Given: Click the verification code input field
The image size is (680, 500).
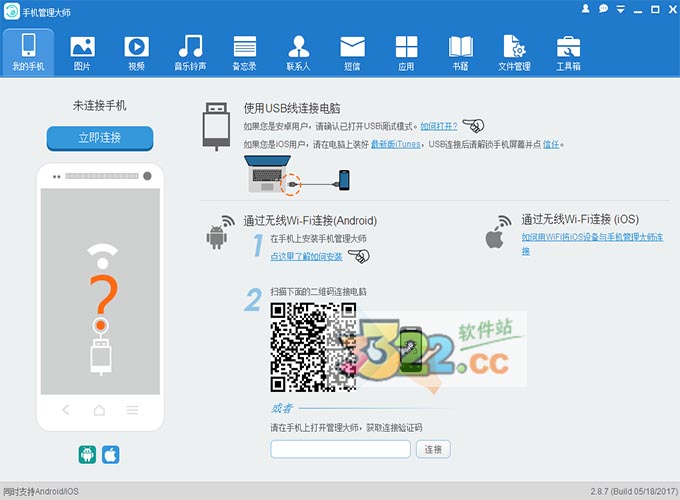Looking at the screenshot, I should (x=340, y=449).
